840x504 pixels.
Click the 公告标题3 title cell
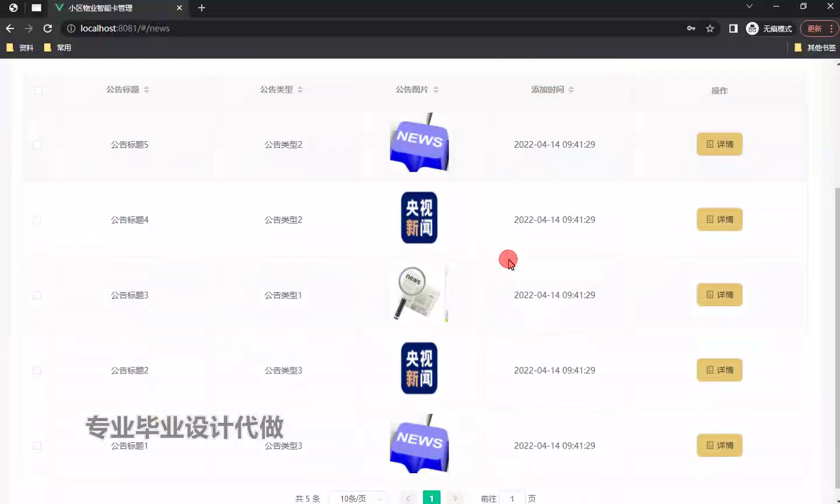129,295
